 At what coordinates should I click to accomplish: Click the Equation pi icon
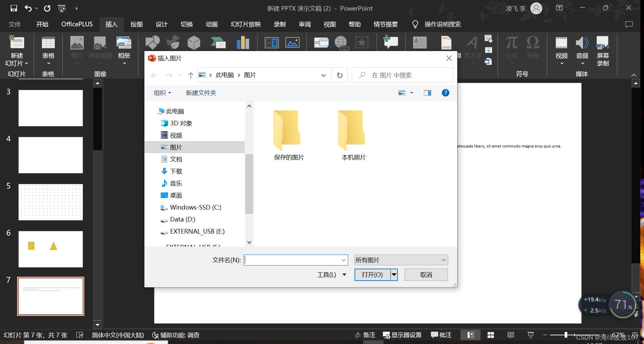click(512, 43)
